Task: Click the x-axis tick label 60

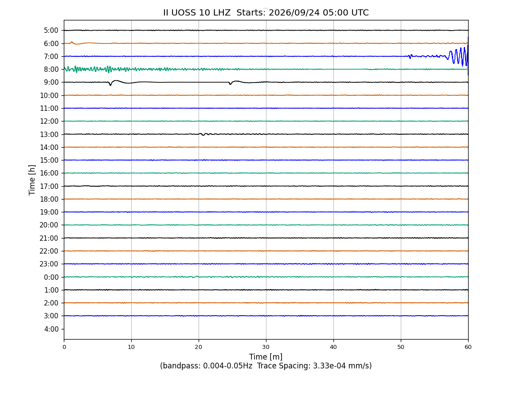Action: [x=468, y=347]
